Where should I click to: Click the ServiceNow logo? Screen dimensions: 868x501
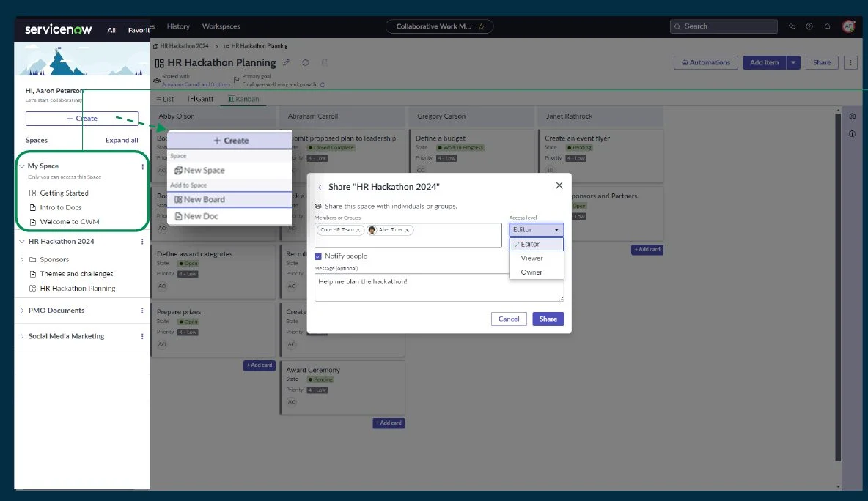point(58,29)
